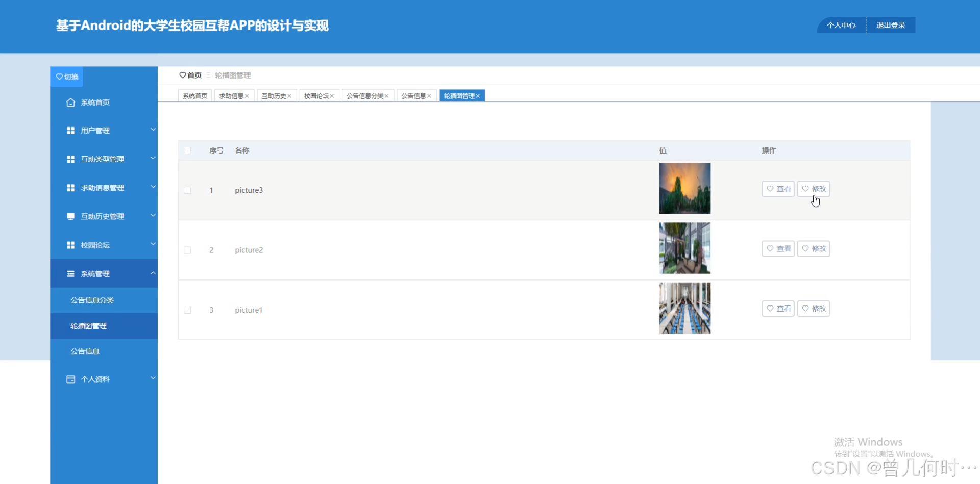Click the 名称 column header

point(242,150)
